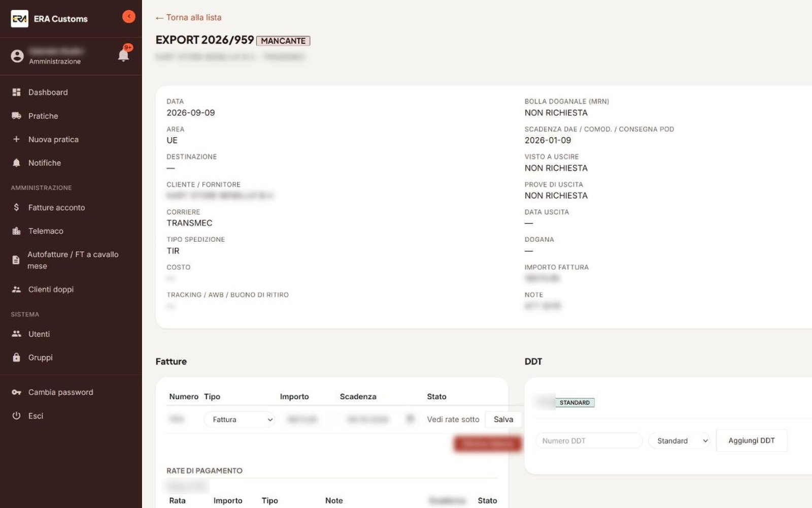Click the corriere value TRANSMEC
The height and width of the screenshot is (508, 812).
(x=189, y=223)
